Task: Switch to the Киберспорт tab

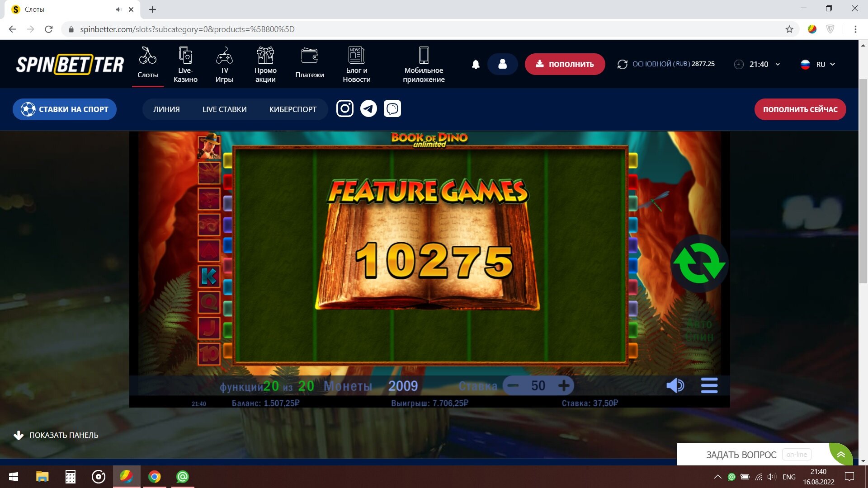Action: 293,109
